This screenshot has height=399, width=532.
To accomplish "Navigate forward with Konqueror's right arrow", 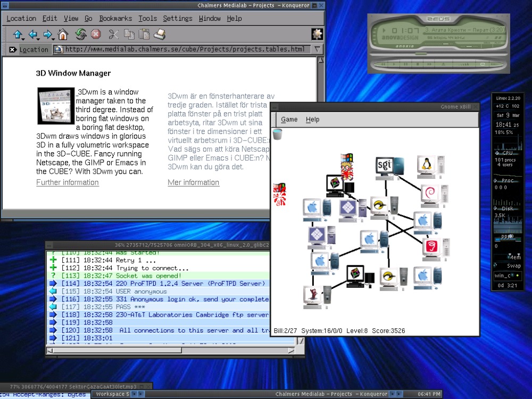I will pyautogui.click(x=47, y=34).
